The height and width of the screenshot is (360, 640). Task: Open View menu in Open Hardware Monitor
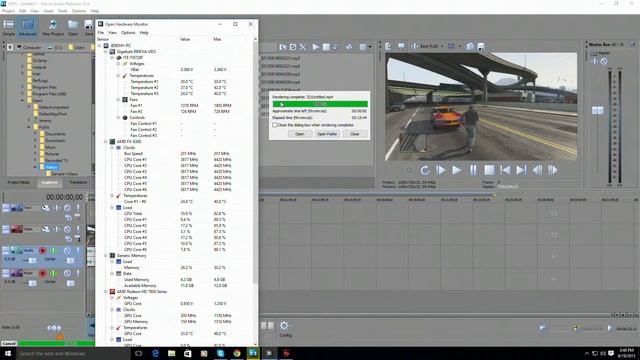[112, 33]
